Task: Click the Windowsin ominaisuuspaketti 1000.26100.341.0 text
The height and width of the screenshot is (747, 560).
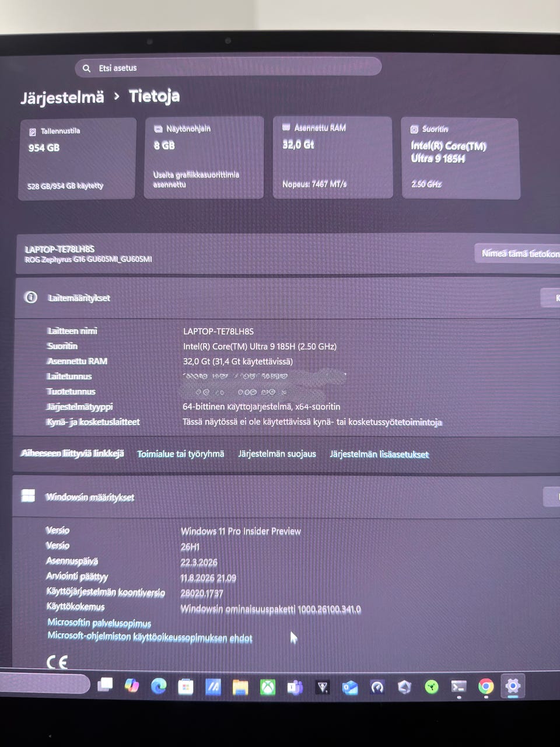Action: click(x=271, y=609)
